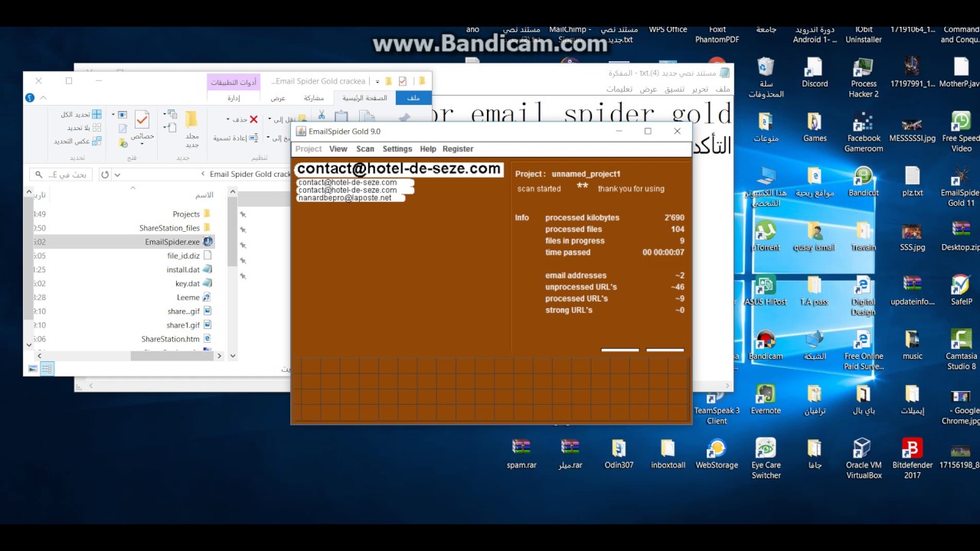Open the Bandicam desktop shortcut
The height and width of the screenshot is (551, 980).
point(766,346)
